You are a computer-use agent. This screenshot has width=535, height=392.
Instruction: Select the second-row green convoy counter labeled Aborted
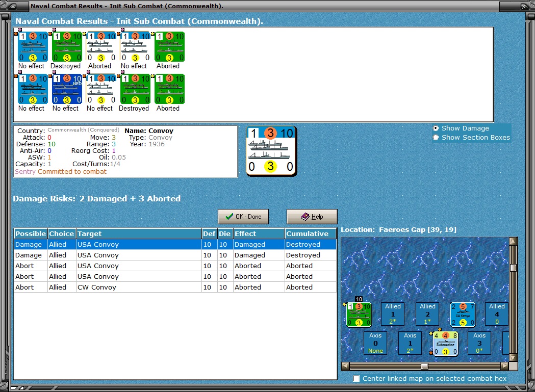click(x=169, y=89)
